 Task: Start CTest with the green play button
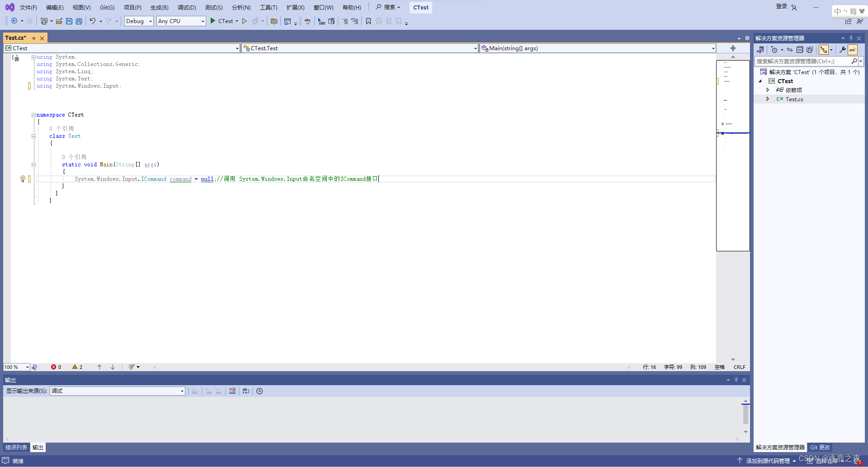coord(213,21)
